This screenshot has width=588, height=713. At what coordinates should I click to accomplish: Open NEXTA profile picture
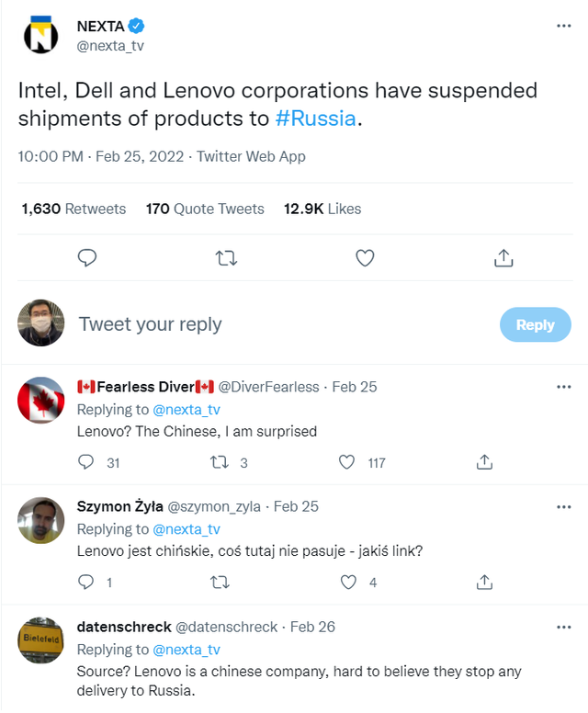pyautogui.click(x=41, y=35)
